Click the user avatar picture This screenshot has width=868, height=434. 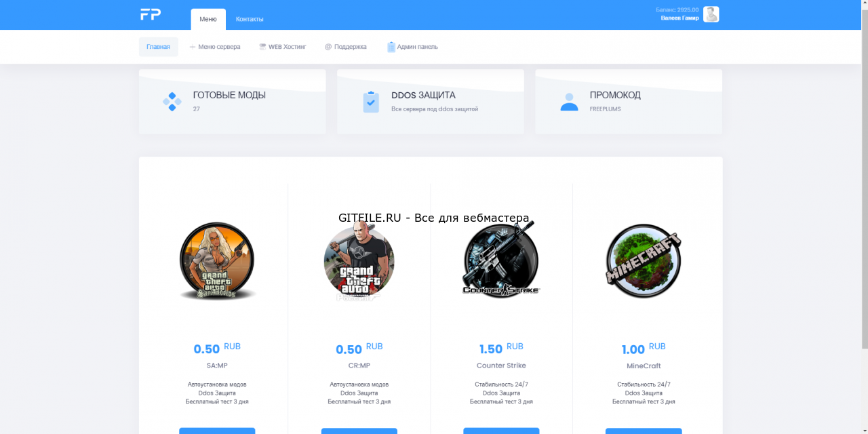(711, 14)
